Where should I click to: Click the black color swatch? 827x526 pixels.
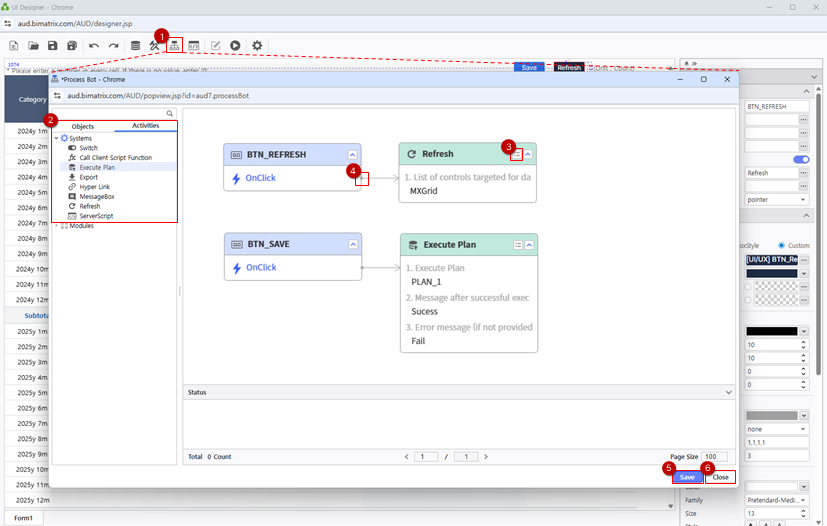click(771, 331)
